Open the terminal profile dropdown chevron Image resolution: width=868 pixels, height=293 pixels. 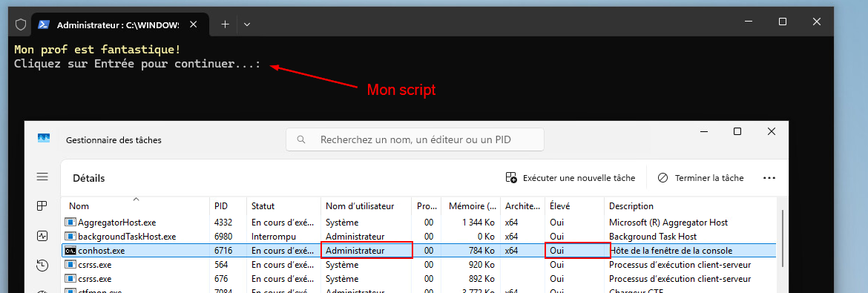coord(247,24)
